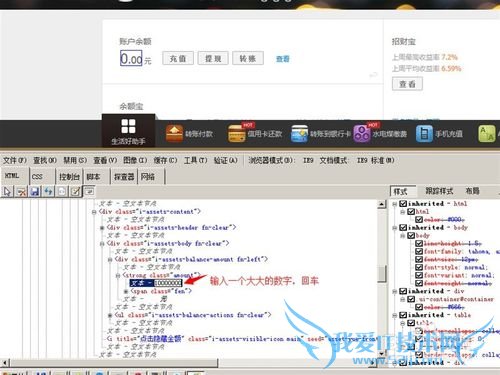This screenshot has height=375, width=500.
Task: Collapse the div class="i-assets-body fn-clear" node
Action: [102, 244]
